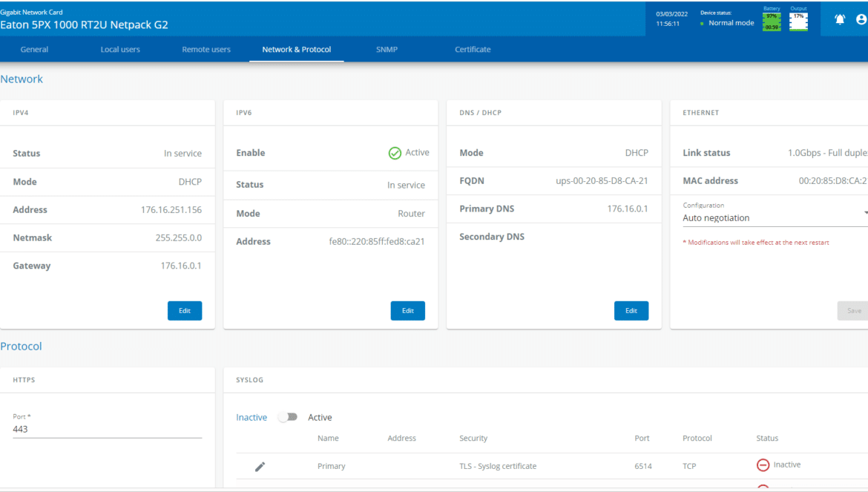Click the IPv6 address fe80::220:85ff:fed8:ca21

click(x=377, y=241)
